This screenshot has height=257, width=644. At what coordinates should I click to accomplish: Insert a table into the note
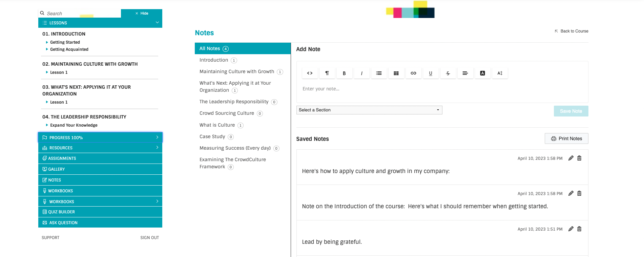click(x=396, y=73)
